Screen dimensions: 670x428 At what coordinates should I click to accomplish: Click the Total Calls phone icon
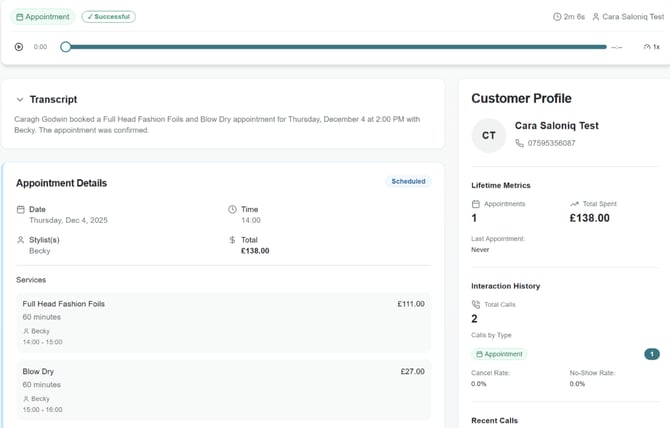tap(476, 305)
